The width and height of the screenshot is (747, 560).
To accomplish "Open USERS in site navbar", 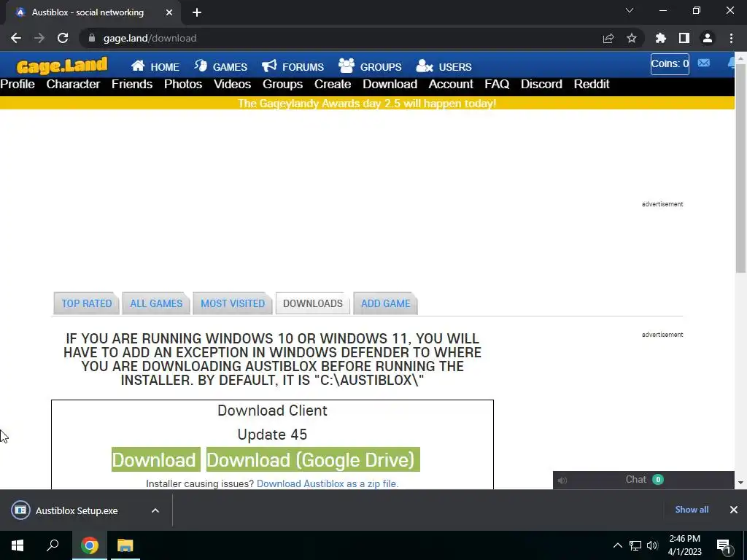I will point(444,66).
